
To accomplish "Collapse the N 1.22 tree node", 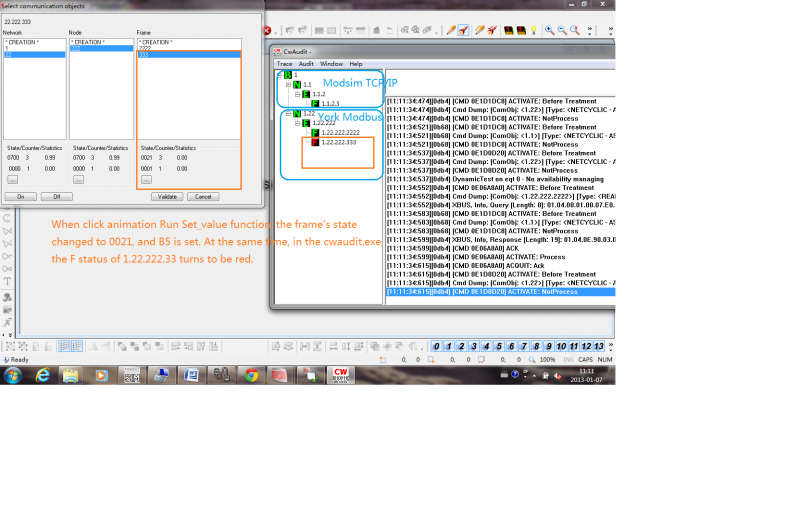I will tap(288, 113).
